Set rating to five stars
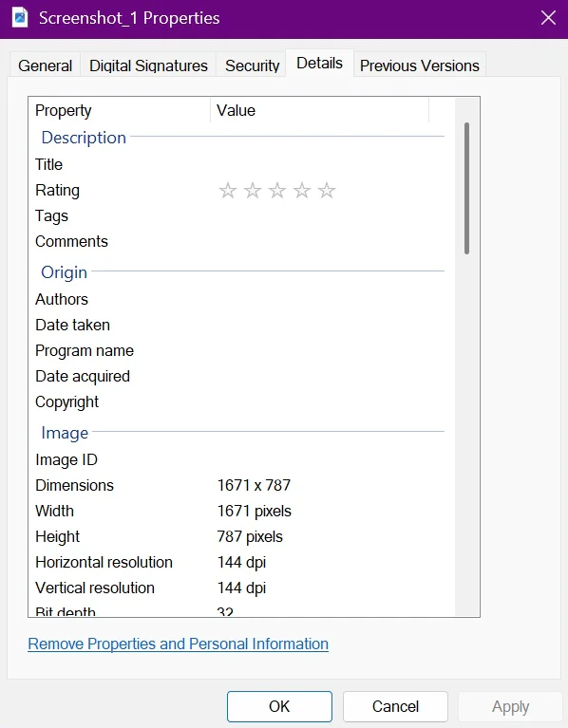Image resolution: width=568 pixels, height=728 pixels. pyautogui.click(x=327, y=191)
